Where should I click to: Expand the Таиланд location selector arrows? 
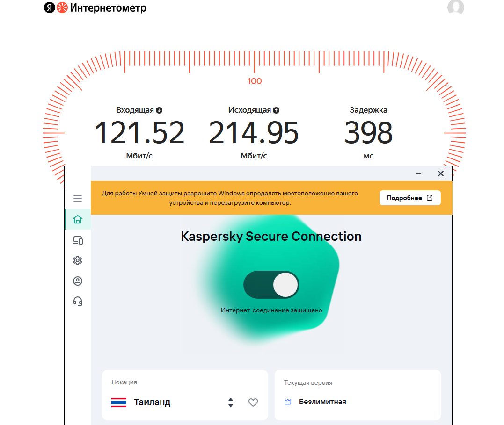(x=230, y=402)
